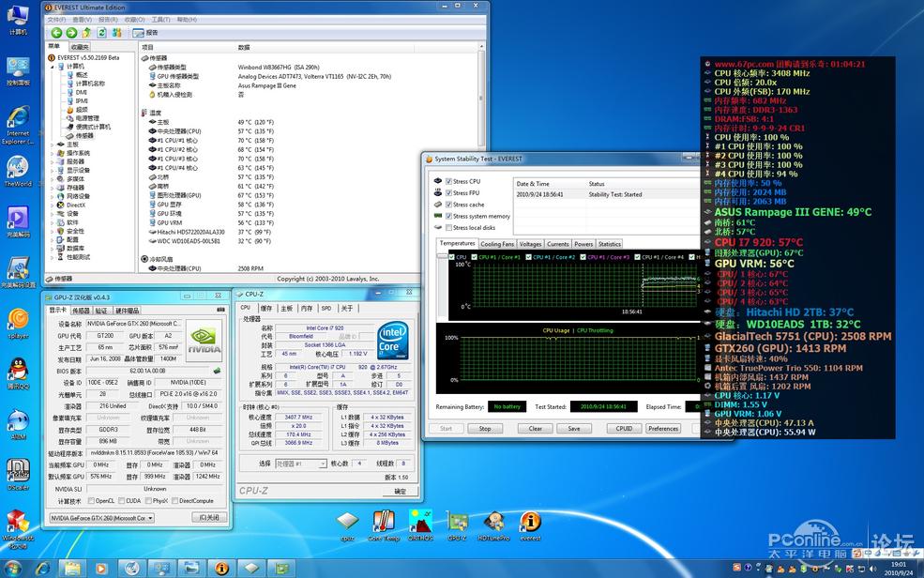
Task: Open the HDTunePro desktop shortcut
Action: click(493, 525)
